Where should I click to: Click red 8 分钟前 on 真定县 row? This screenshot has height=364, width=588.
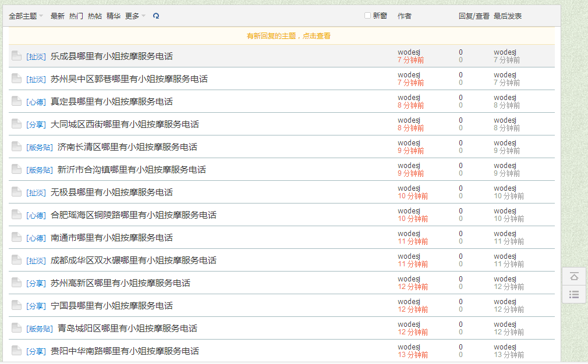[x=411, y=106]
